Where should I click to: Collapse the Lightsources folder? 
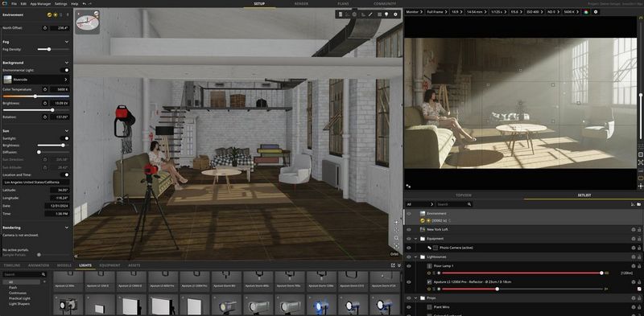[415, 257]
